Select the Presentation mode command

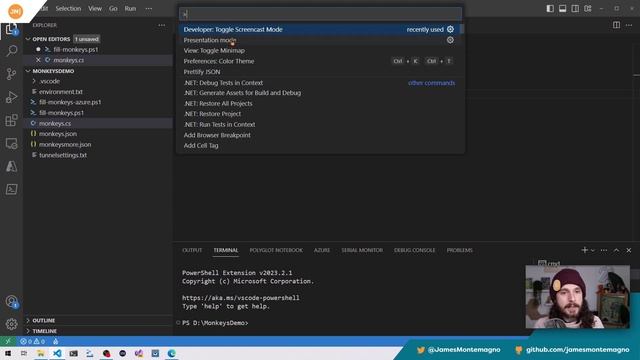[320, 40]
